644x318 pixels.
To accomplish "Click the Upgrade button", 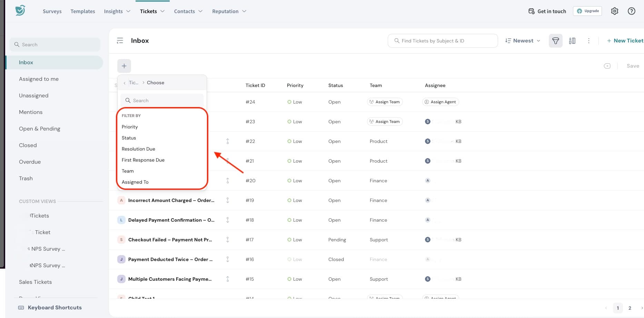I will 587,11.
